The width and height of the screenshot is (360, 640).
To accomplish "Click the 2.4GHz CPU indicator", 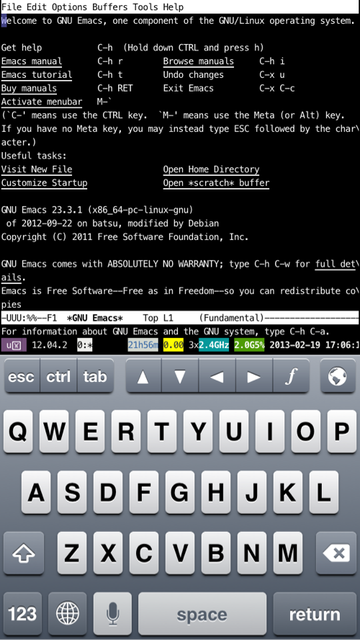I will point(214,345).
